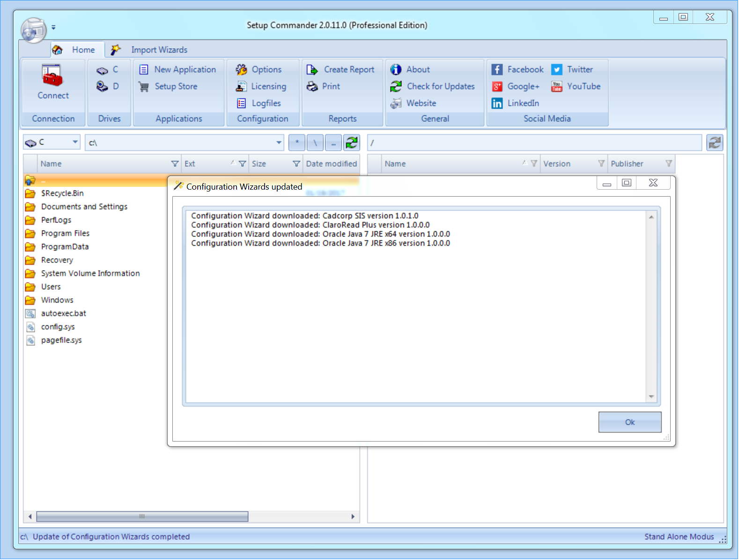Select the Cadcorp SIS log line
Viewport: 739px width, 560px height.
coord(305,216)
